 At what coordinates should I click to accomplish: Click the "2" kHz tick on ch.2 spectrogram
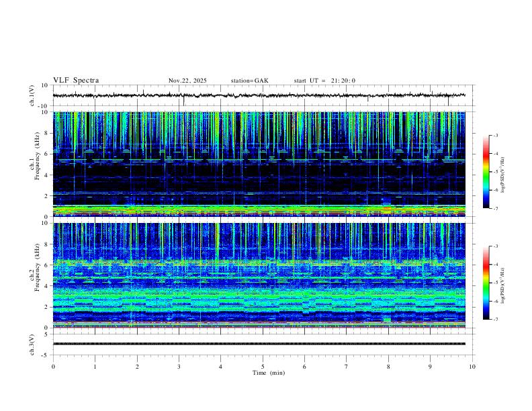(47, 307)
